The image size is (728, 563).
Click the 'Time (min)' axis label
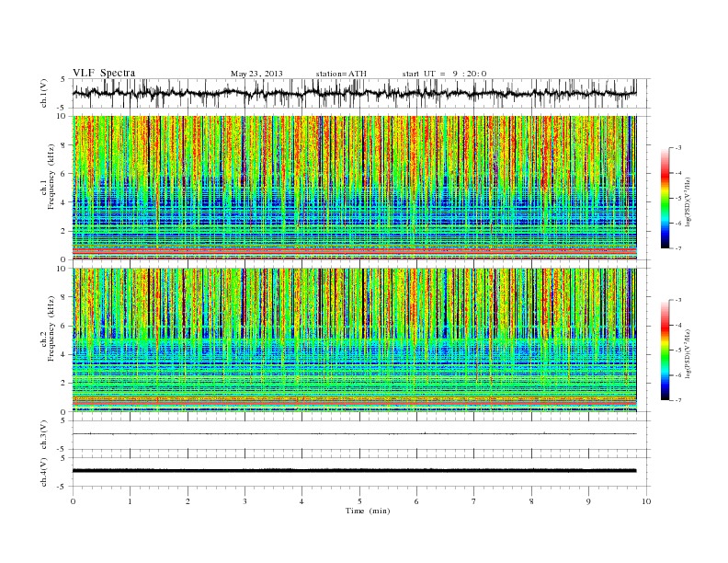[368, 511]
